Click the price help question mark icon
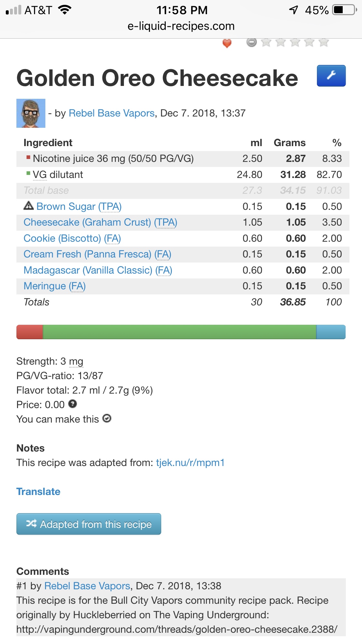362x644 pixels. [x=73, y=404]
